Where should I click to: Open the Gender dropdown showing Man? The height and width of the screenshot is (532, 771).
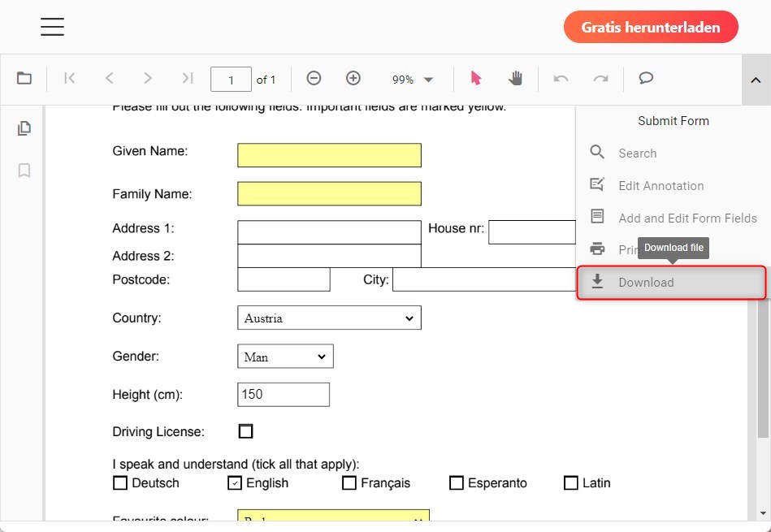pos(284,356)
